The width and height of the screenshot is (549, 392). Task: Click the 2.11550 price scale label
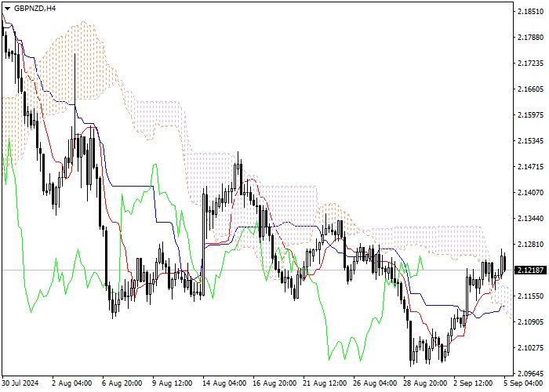pos(530,296)
